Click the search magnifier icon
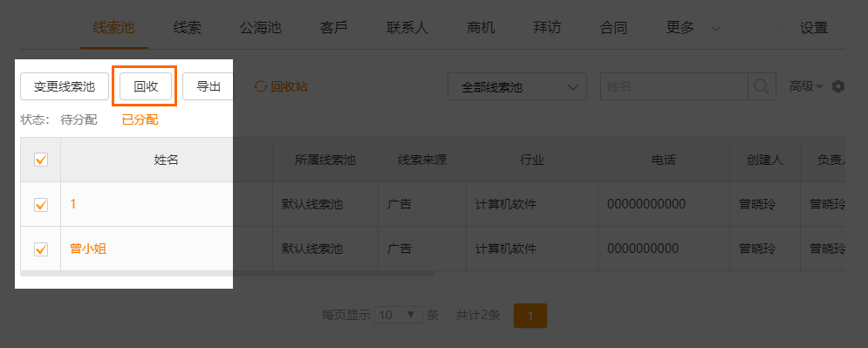The width and height of the screenshot is (868, 348). coord(762,86)
